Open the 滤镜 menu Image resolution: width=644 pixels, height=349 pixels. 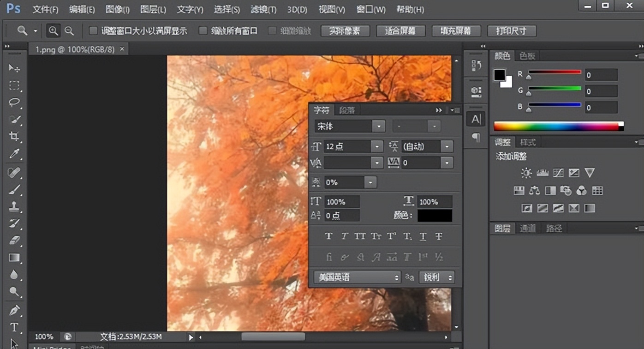[263, 9]
